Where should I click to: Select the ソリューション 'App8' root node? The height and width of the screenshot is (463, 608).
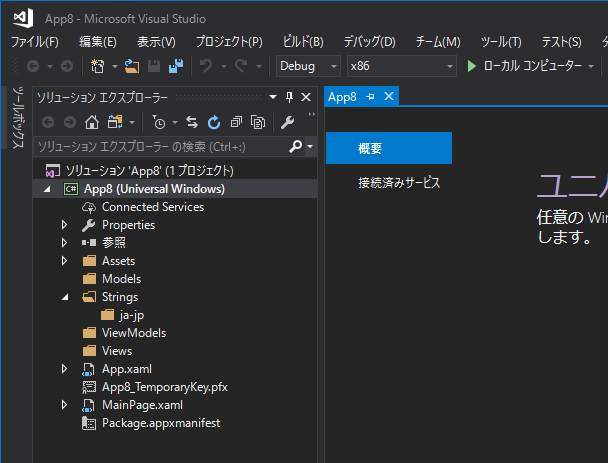click(149, 171)
